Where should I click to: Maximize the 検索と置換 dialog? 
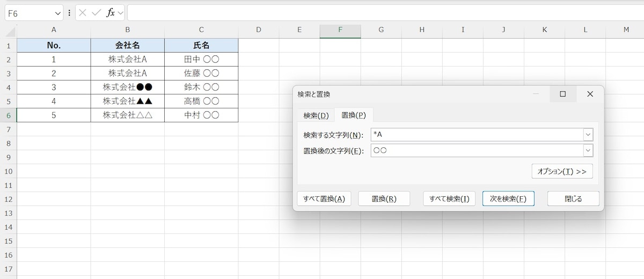point(563,94)
